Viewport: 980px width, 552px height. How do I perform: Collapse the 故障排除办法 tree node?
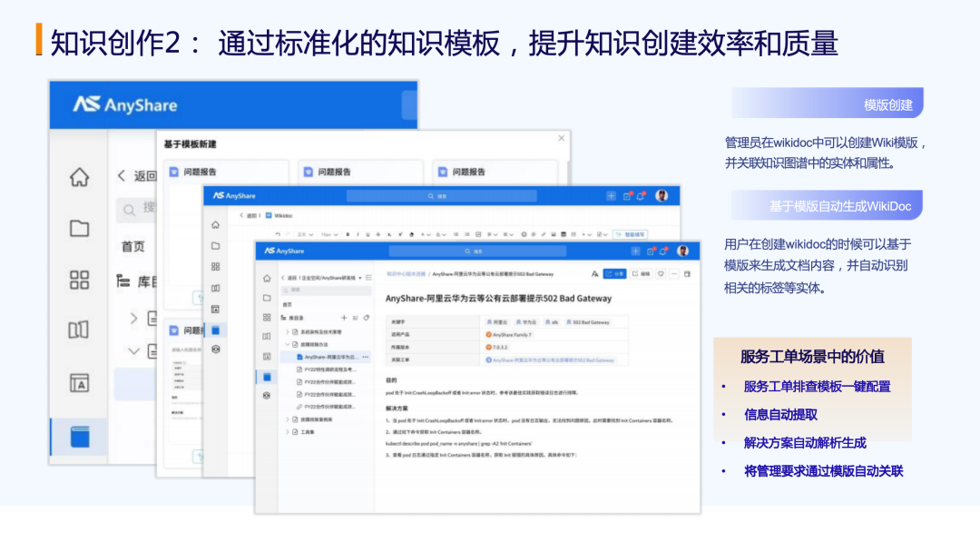pos(288,344)
